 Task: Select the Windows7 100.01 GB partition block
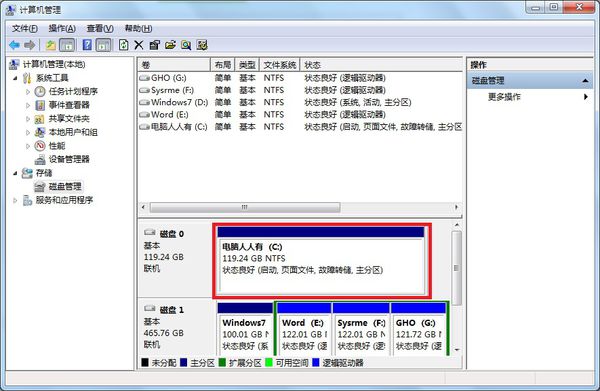coord(245,329)
